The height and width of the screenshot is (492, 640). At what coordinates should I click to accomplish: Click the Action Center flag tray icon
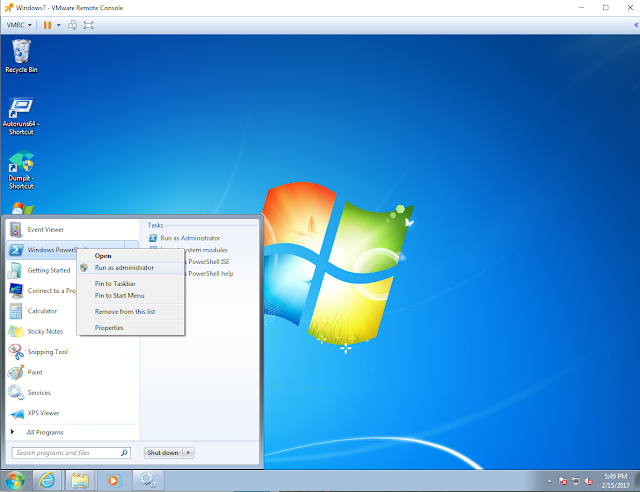562,481
